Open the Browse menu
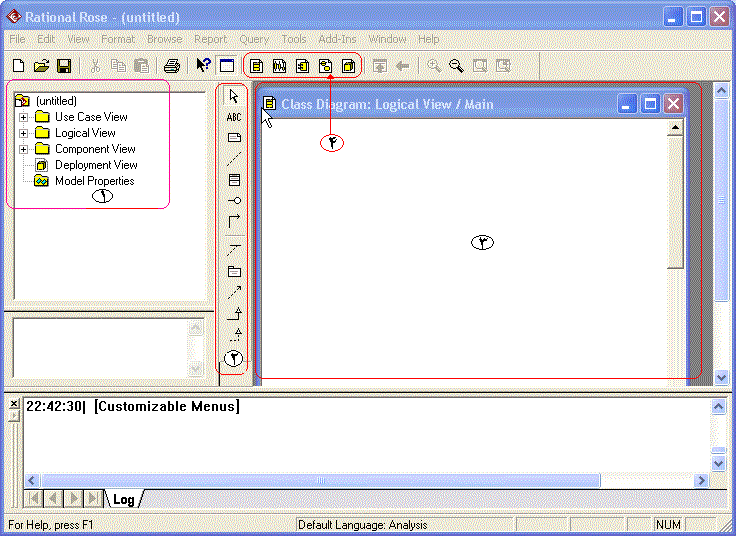The height and width of the screenshot is (536, 736). click(x=165, y=39)
